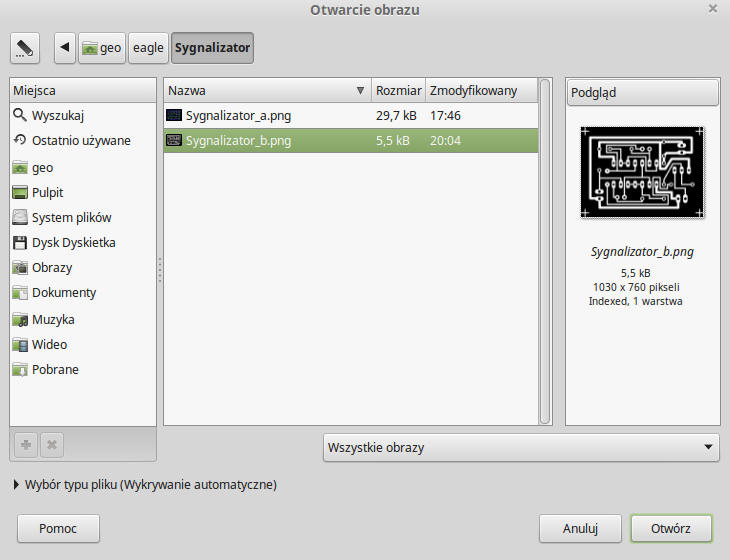Open the Muzyka folder bookmark
The image size is (730, 560).
pos(53,320)
